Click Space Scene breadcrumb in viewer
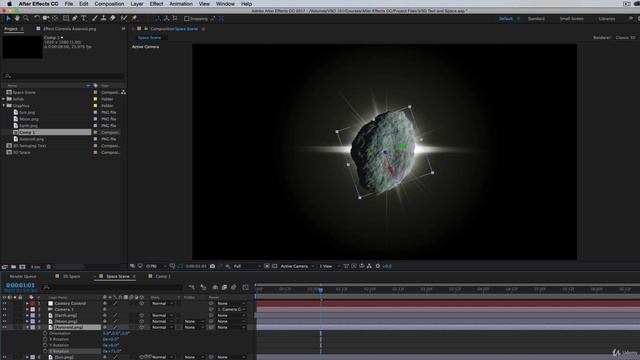 [x=149, y=38]
